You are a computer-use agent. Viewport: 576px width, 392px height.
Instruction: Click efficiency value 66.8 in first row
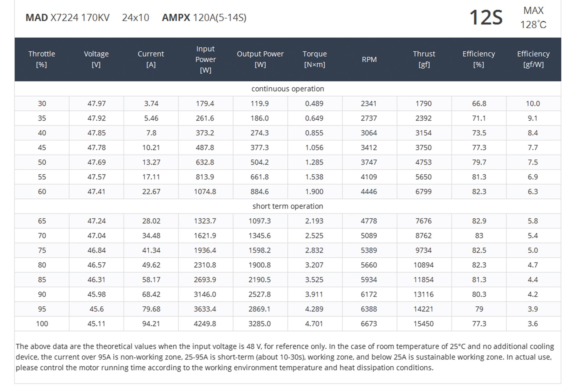[479, 103]
